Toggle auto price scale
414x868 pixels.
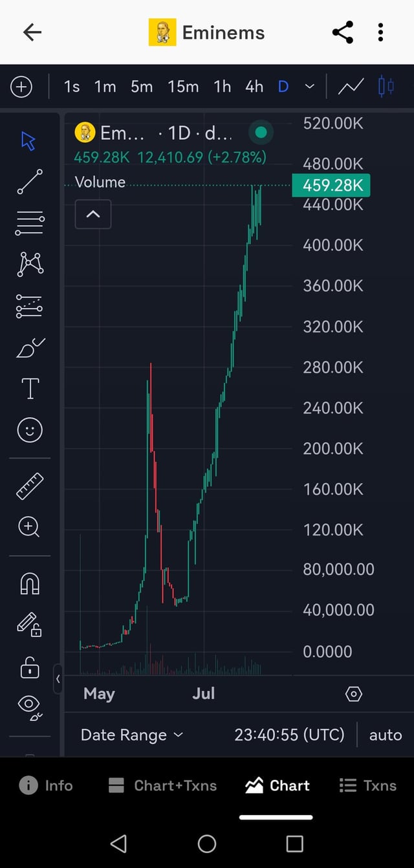(x=386, y=735)
